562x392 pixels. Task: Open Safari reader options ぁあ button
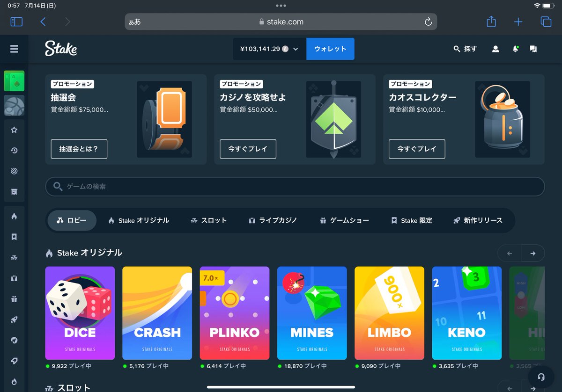pyautogui.click(x=134, y=22)
